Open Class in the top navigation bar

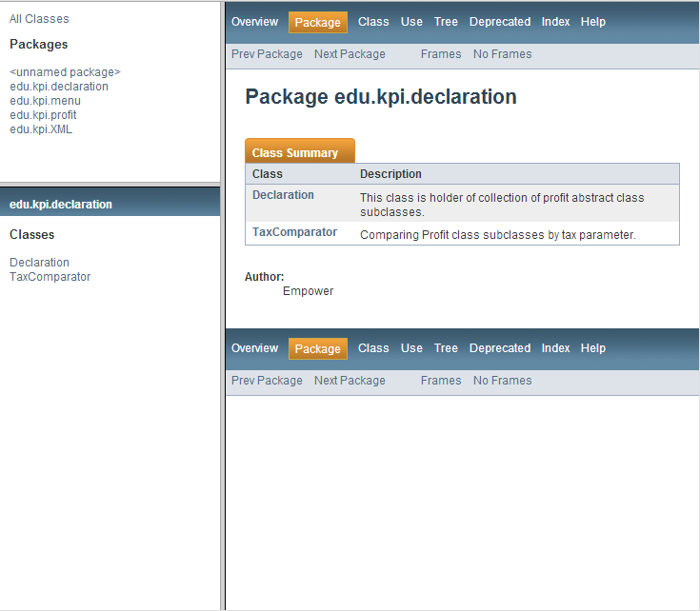pyautogui.click(x=373, y=22)
